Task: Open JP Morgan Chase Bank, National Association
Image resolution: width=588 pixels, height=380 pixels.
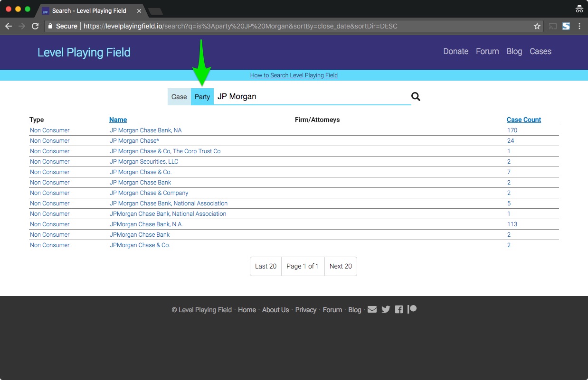Action: 169,203
